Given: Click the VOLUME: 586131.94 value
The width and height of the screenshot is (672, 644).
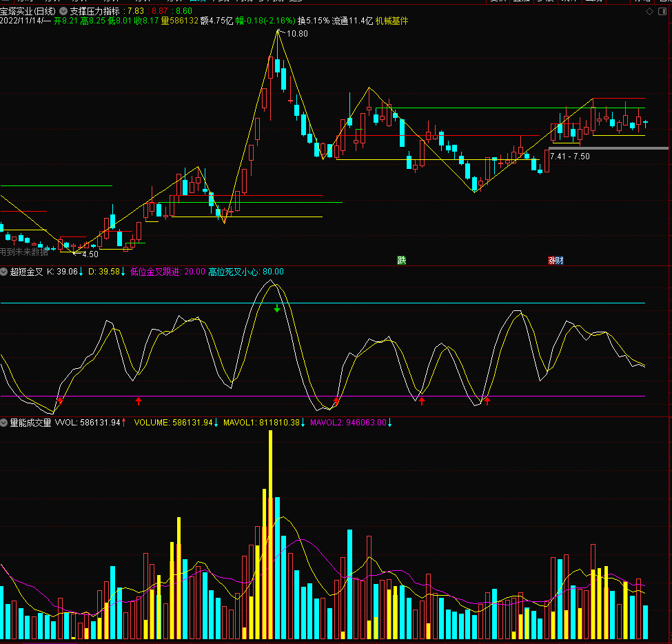Looking at the screenshot, I should point(173,423).
